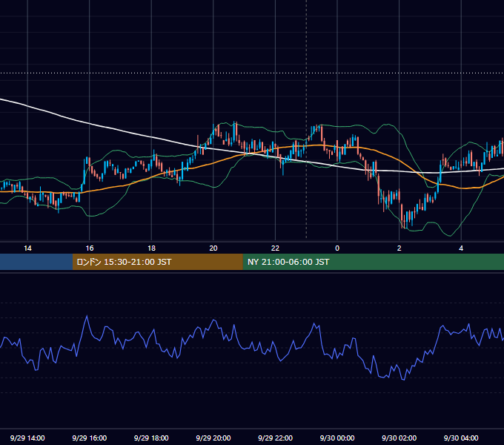Click the 9/30 02:00 label on the lower axis

click(399, 438)
